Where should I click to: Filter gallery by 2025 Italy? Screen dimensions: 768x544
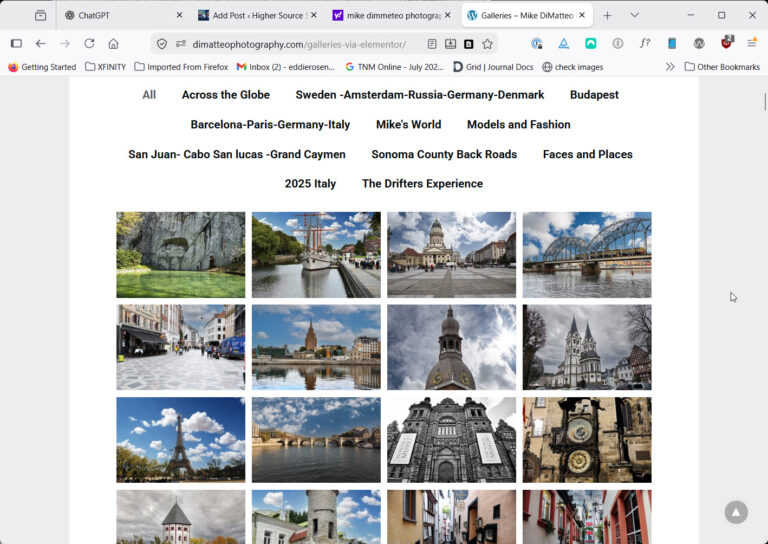click(311, 184)
